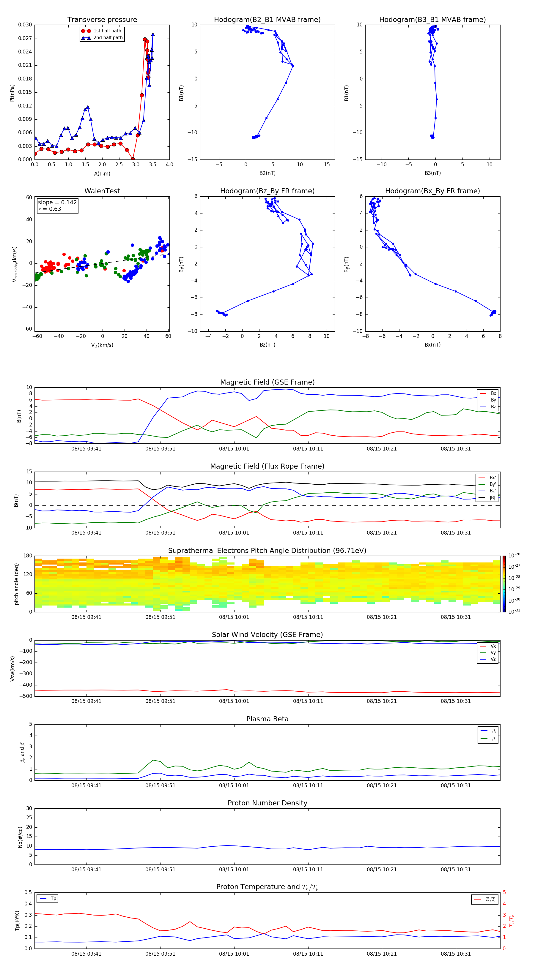Image resolution: width=535 pixels, height=980 pixels.
Task: Click the By' legend entry in Flux Rope panel
Action: [x=487, y=484]
